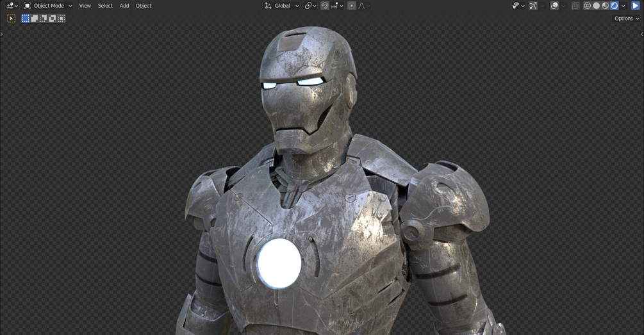
Task: Toggle viewport overlays
Action: (x=554, y=6)
